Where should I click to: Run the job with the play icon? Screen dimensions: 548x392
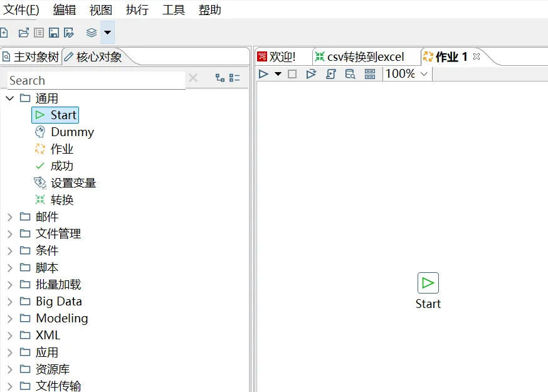(264, 74)
